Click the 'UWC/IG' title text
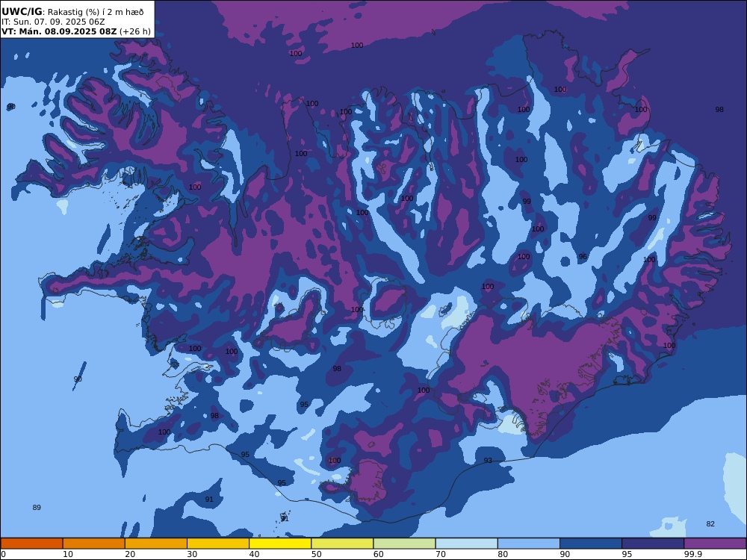The width and height of the screenshot is (747, 560). (22, 12)
